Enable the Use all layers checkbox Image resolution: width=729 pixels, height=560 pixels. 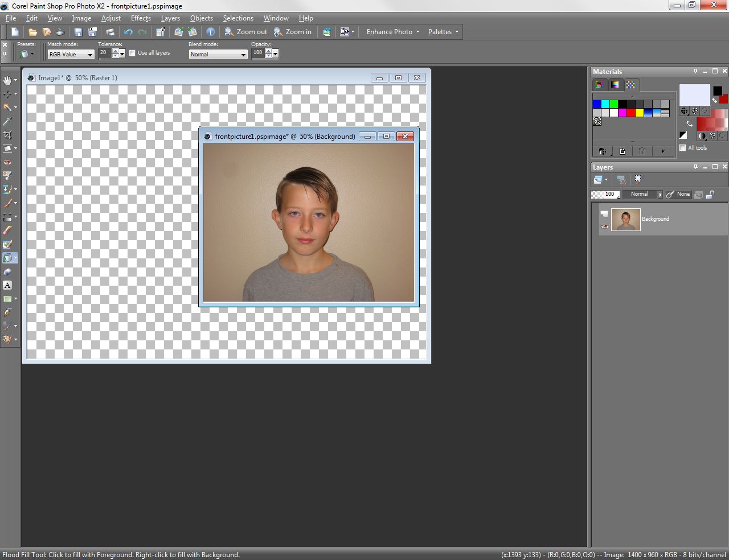click(132, 53)
